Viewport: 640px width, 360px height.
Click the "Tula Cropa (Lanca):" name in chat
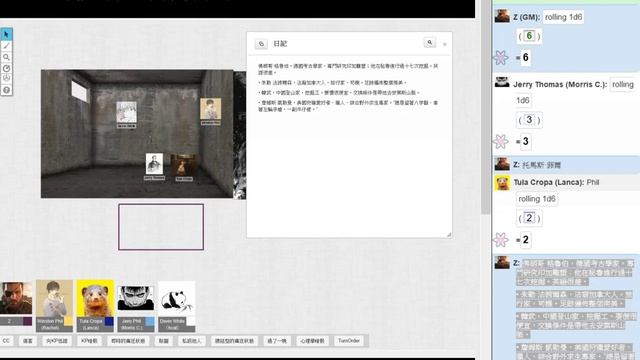tap(549, 182)
